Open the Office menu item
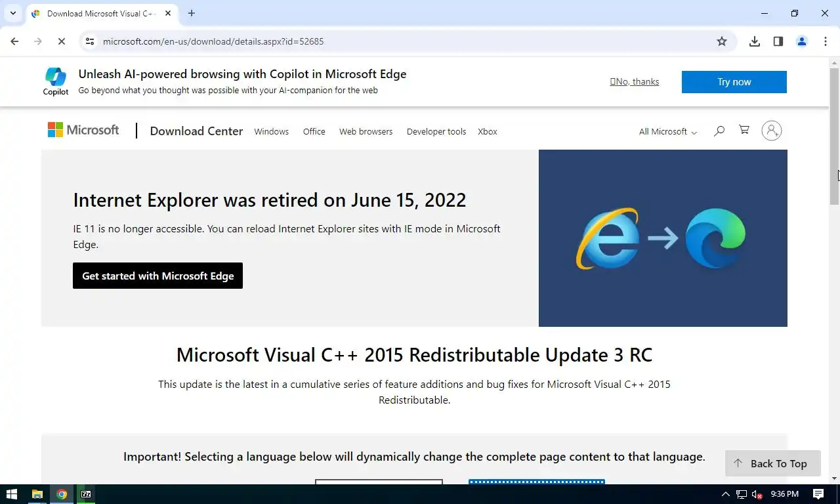 coord(314,131)
